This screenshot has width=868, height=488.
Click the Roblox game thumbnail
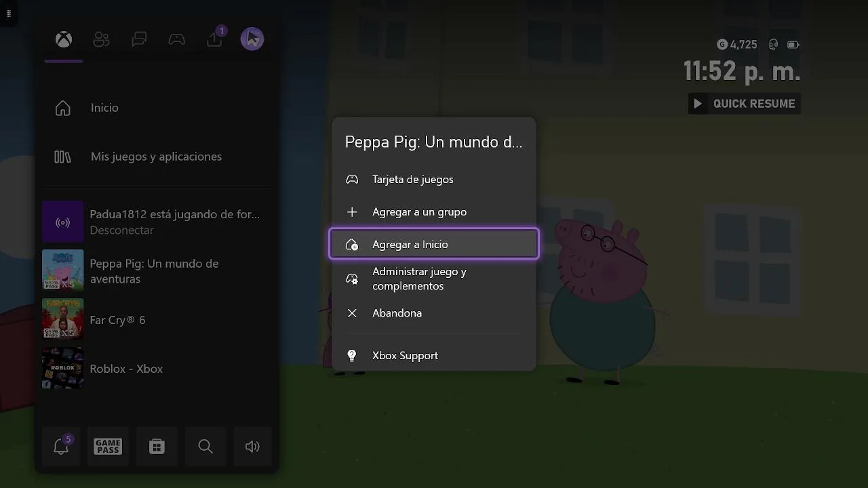(63, 369)
